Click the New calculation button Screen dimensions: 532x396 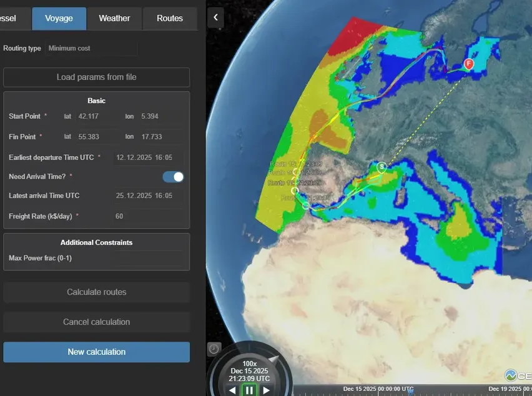coord(96,352)
